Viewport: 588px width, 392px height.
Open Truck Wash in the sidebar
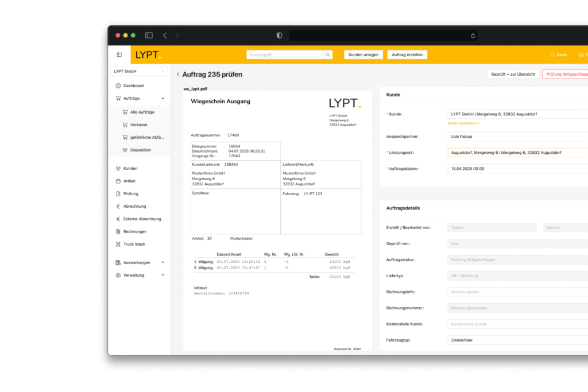coord(134,244)
